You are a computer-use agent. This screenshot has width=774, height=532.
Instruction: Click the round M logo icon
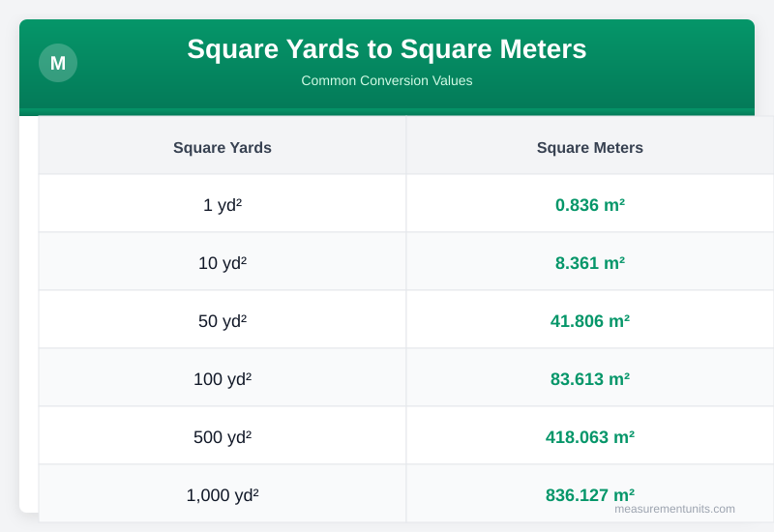(58, 63)
